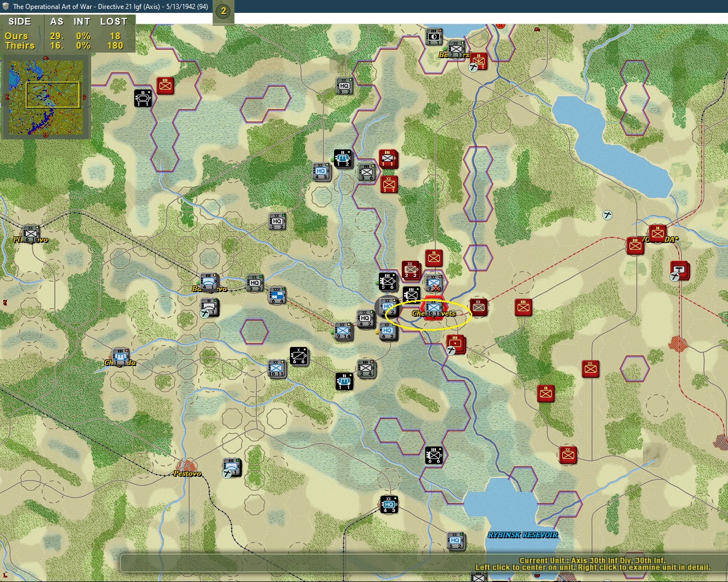This screenshot has height=582, width=728.
Task: Select the black armor unit 1-1 at top left
Action: click(143, 98)
